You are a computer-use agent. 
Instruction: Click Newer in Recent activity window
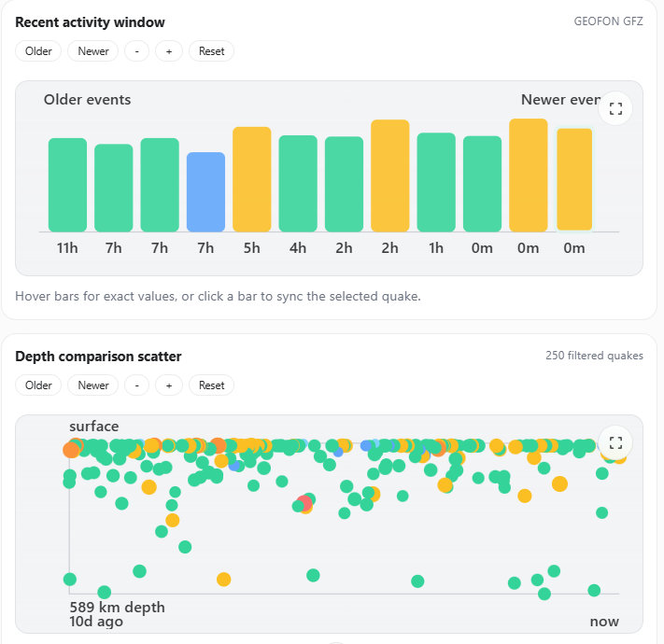93,51
